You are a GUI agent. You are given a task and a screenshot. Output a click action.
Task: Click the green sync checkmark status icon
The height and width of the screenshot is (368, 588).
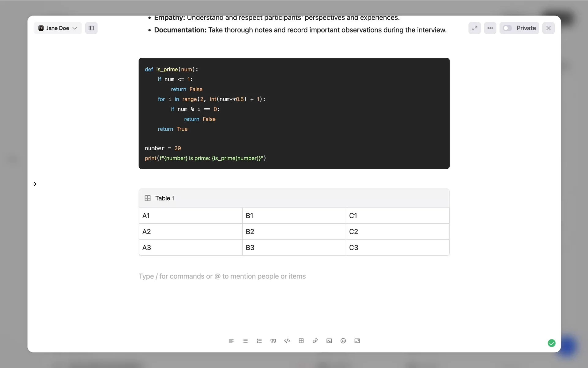552,343
